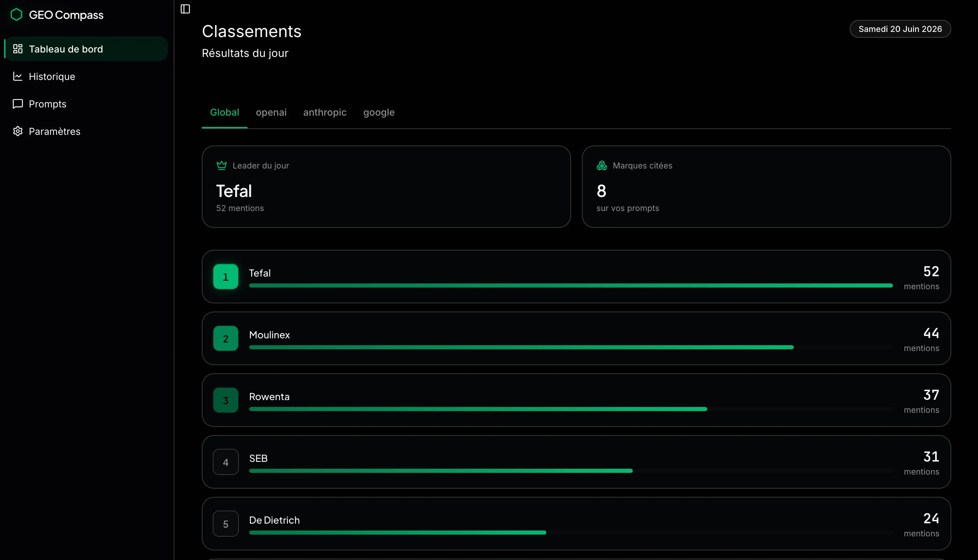Open the Leader du jour card
Screen dimensions: 978x560
point(386,187)
